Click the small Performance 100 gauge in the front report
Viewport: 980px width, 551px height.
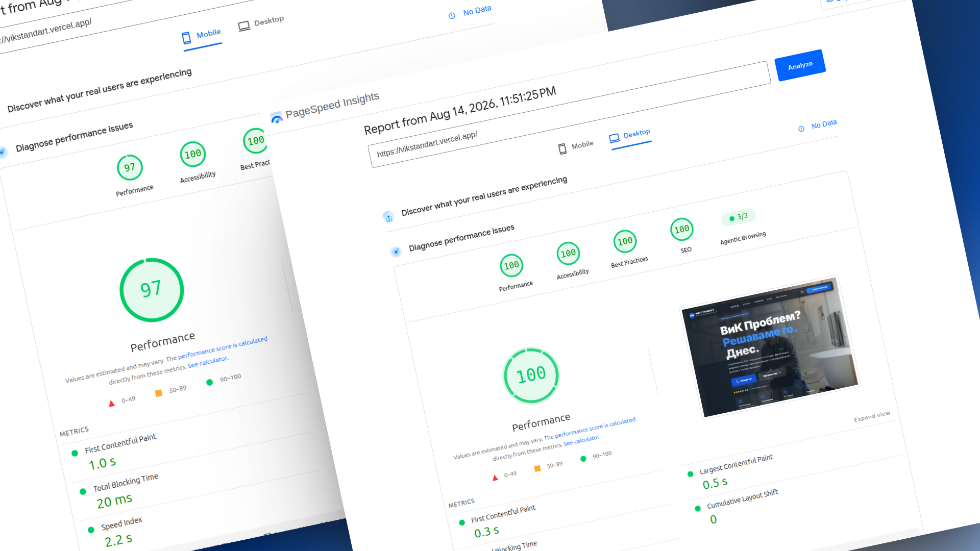[x=511, y=266]
